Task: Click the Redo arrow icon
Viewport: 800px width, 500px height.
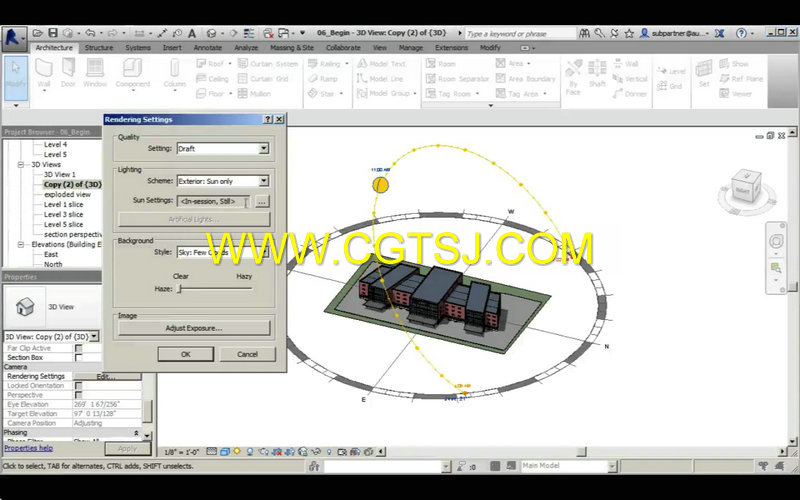Action: tap(112, 33)
